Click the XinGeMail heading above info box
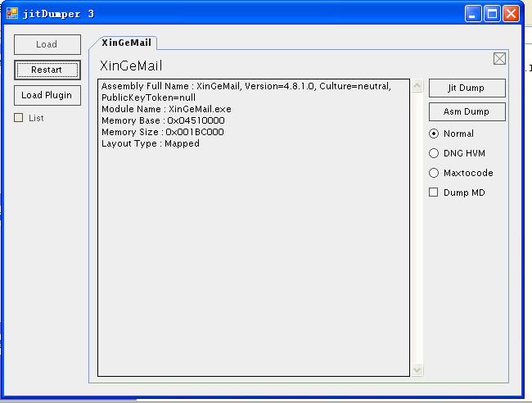This screenshot has height=403, width=532. click(x=131, y=66)
